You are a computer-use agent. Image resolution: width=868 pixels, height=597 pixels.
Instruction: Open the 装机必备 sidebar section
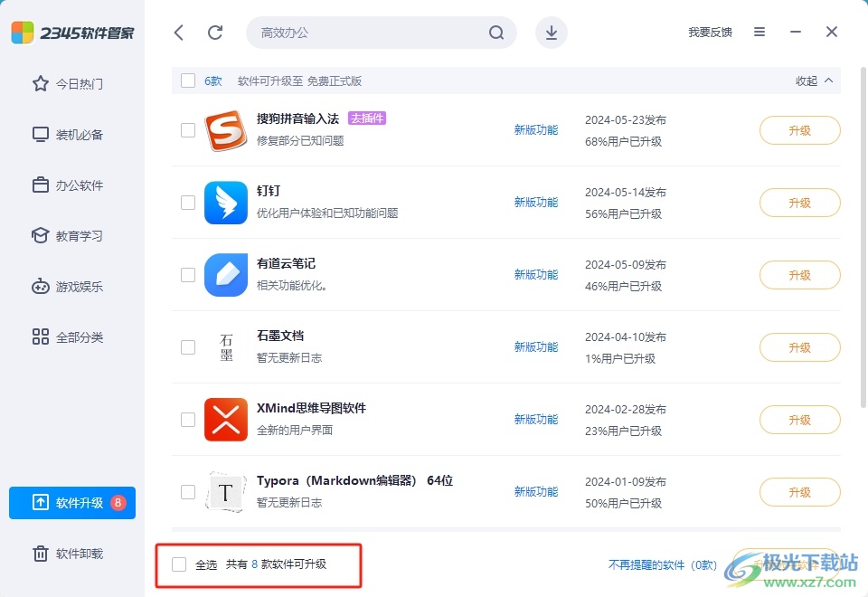tap(68, 135)
